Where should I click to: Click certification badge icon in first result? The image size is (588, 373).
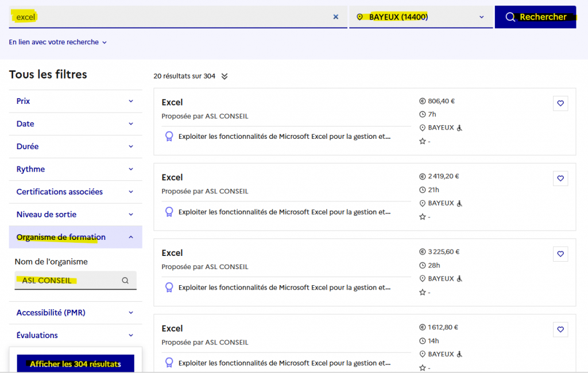pyautogui.click(x=169, y=137)
